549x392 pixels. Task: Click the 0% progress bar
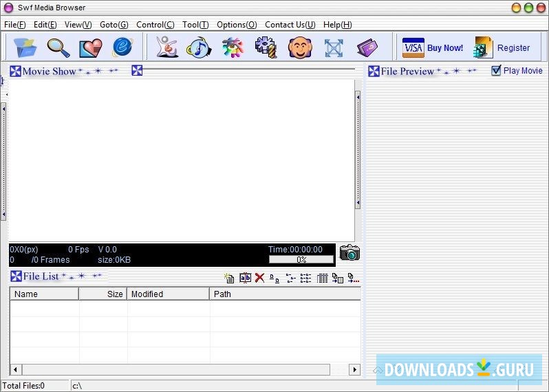click(301, 259)
